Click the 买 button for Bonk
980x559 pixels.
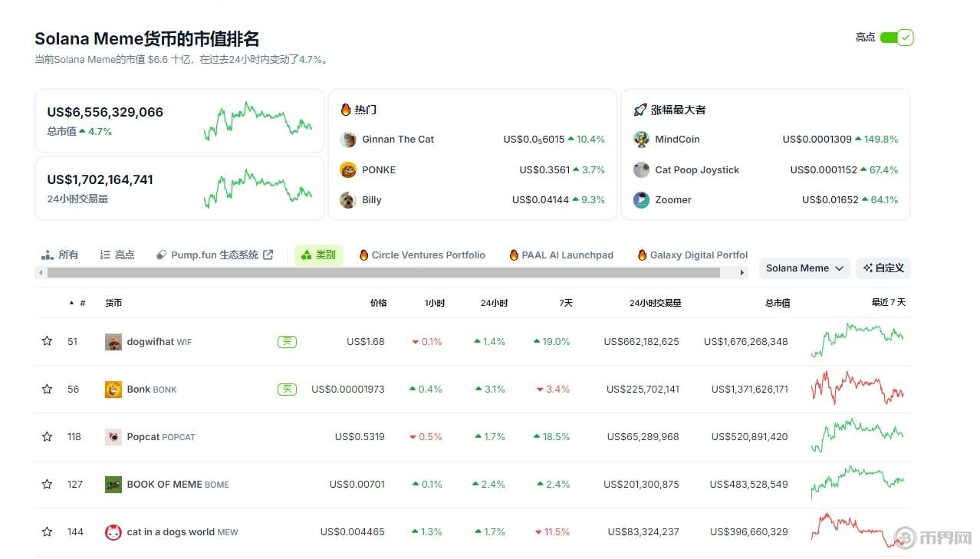(x=287, y=389)
